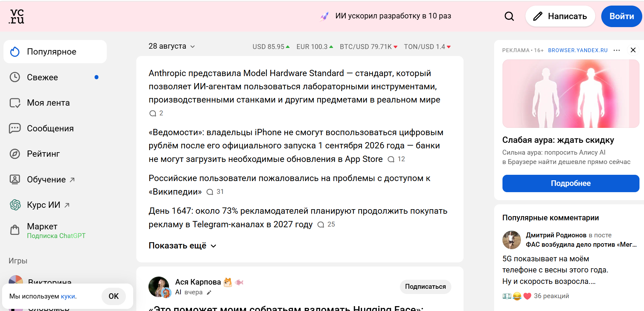Open Сообщения in the sidebar

55,128
